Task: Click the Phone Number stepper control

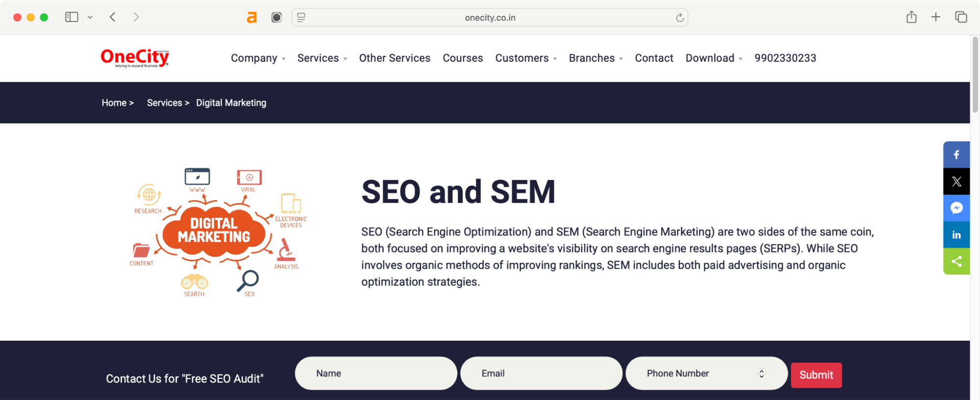Action: (x=760, y=373)
